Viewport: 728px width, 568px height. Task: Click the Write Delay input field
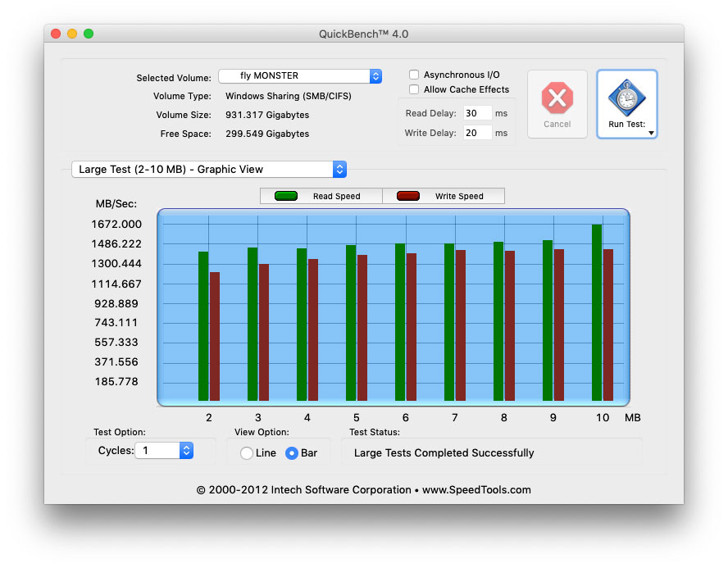pos(477,133)
